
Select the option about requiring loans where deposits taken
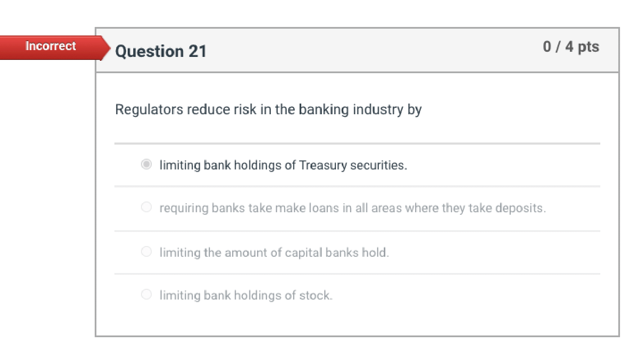click(x=146, y=207)
